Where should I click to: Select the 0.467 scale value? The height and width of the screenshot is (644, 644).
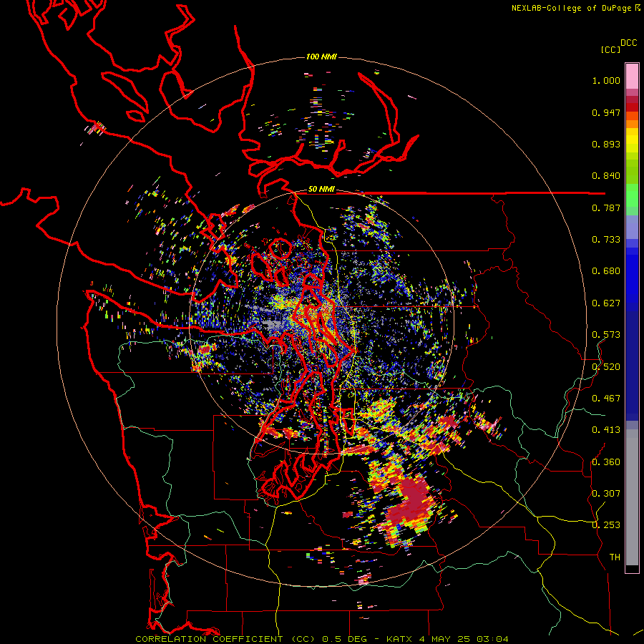pyautogui.click(x=606, y=399)
